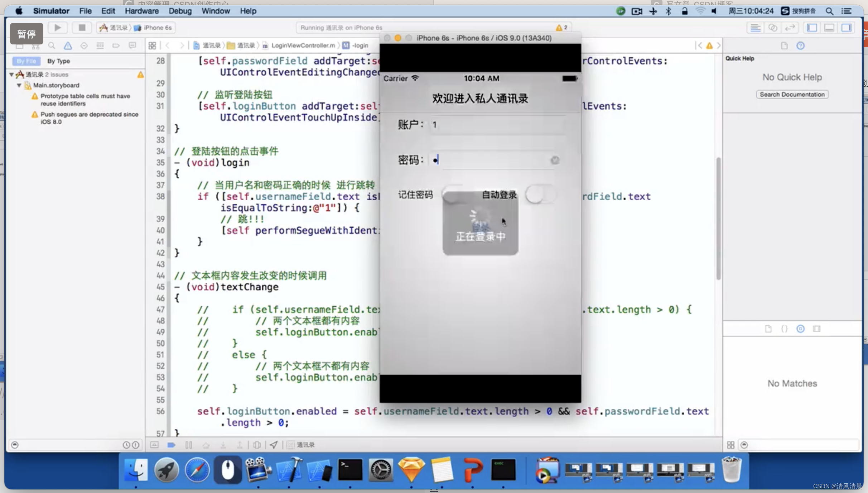Select the version editor icon
This screenshot has height=493, width=868.
pos(790,28)
